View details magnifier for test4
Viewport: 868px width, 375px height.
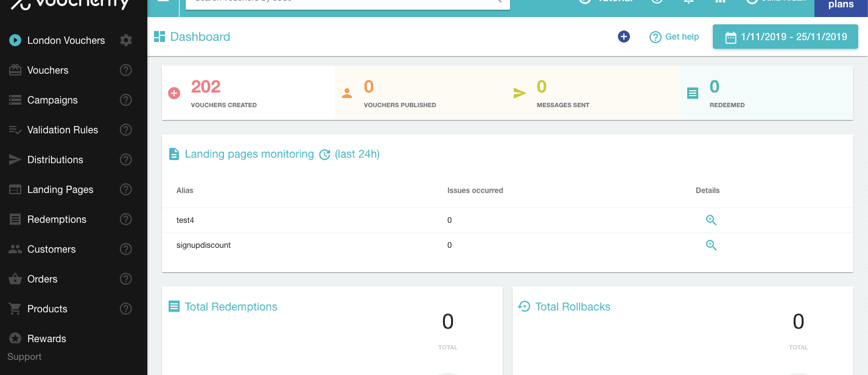tap(711, 220)
